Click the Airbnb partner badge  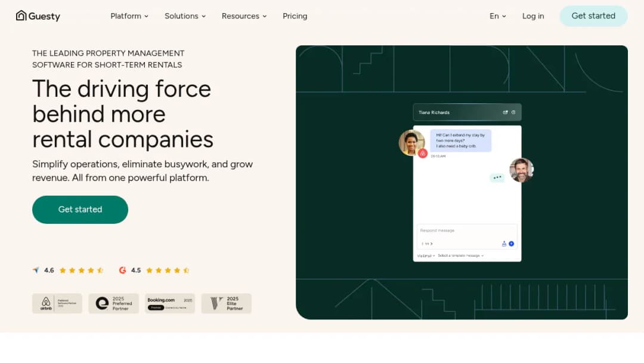click(57, 303)
